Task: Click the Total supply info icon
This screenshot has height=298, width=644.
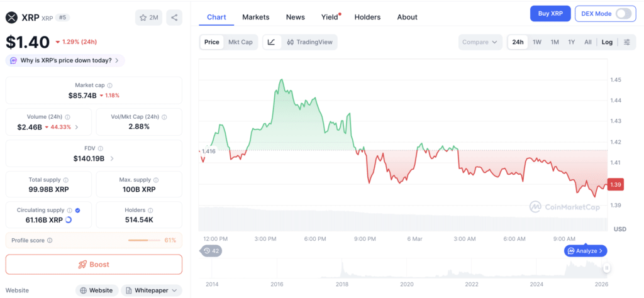Action: [66, 180]
